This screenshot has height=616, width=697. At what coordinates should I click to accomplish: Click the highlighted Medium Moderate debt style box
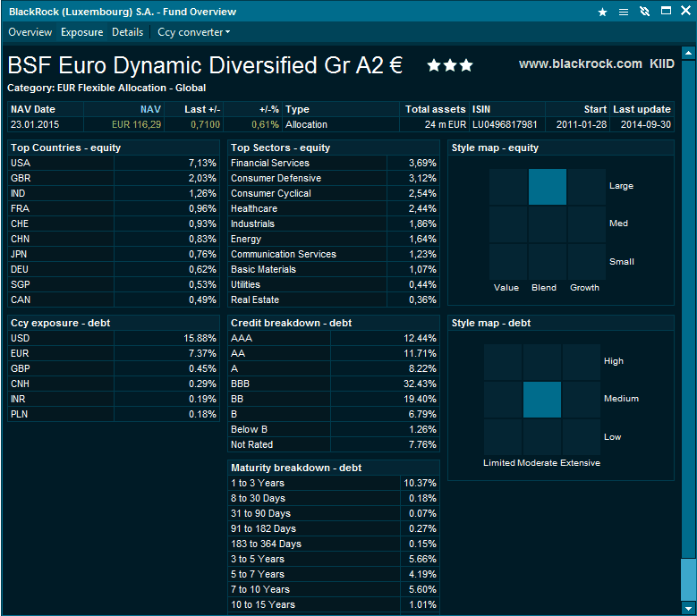pyautogui.click(x=542, y=400)
